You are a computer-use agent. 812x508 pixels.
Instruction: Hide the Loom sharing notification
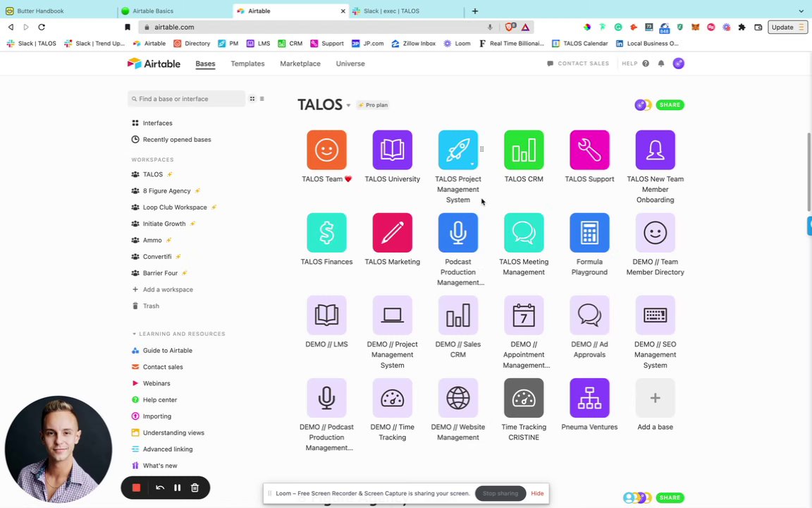pyautogui.click(x=537, y=493)
